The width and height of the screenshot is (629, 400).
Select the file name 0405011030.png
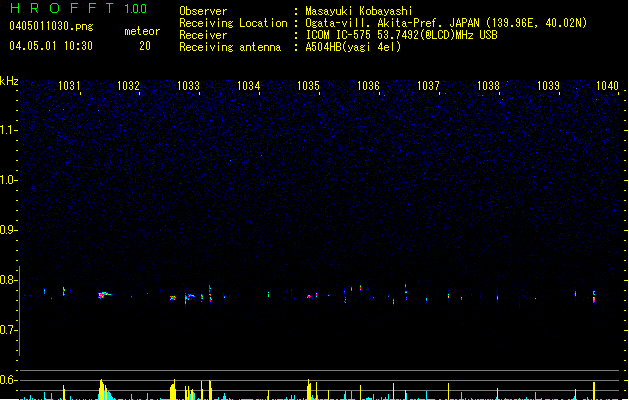coord(51,26)
